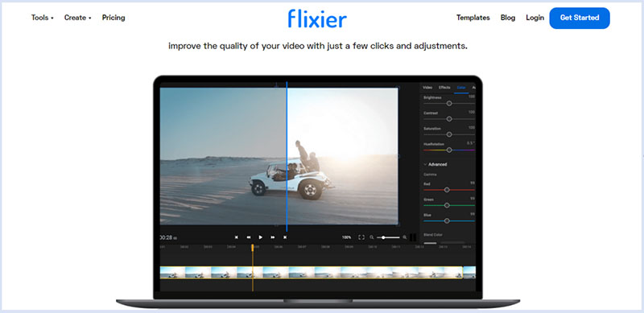Click the Contrast slider handle
This screenshot has height=313, width=644.
449,119
